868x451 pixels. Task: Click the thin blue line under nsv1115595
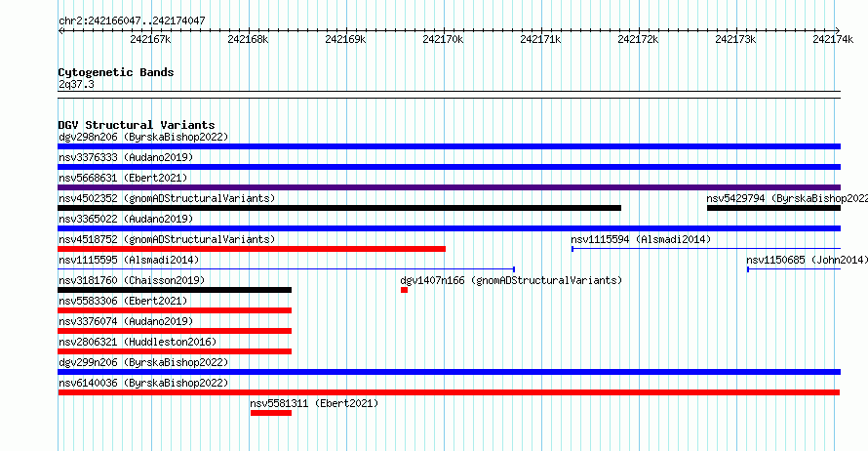pyautogui.click(x=286, y=269)
